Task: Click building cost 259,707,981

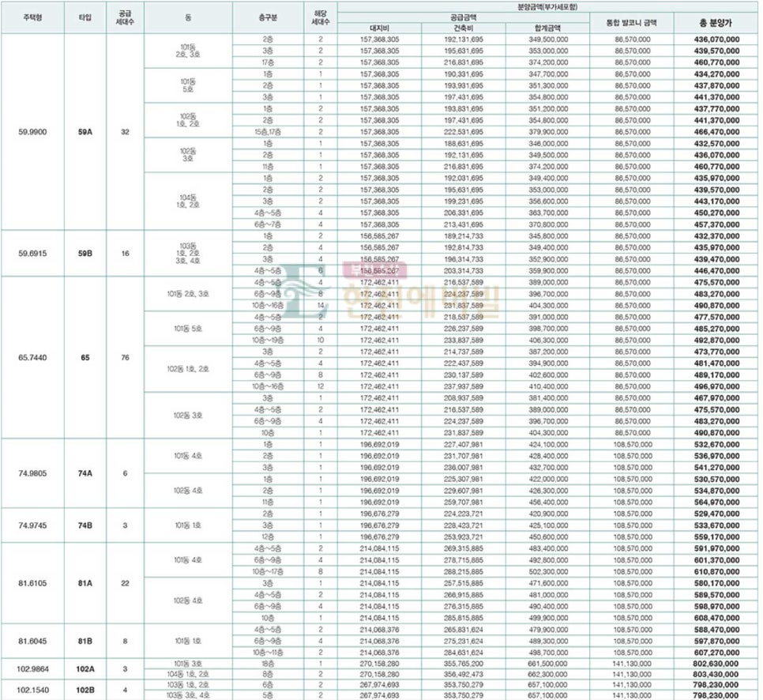Action: pos(463,502)
